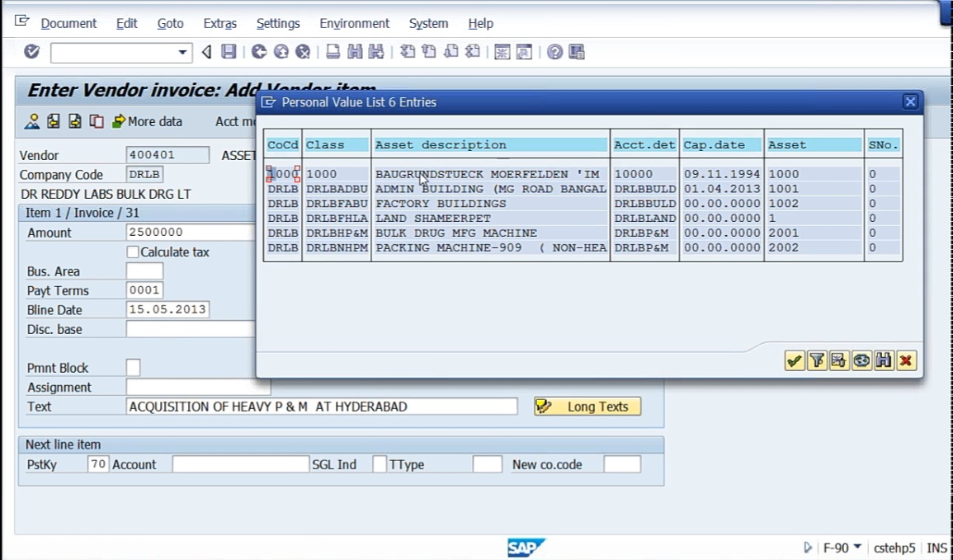Viewport: 953px width, 560px height.
Task: Click the Create New Session icon
Action: 502,52
